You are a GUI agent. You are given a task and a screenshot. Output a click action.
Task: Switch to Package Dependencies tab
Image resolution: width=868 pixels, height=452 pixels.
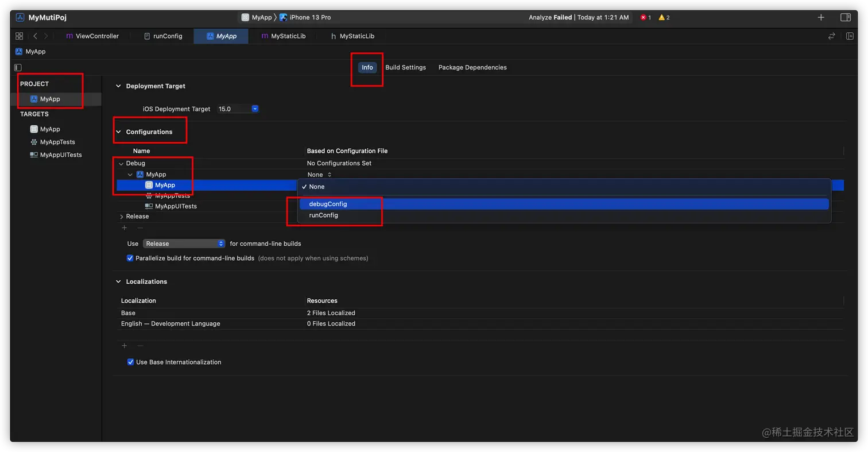pos(472,67)
